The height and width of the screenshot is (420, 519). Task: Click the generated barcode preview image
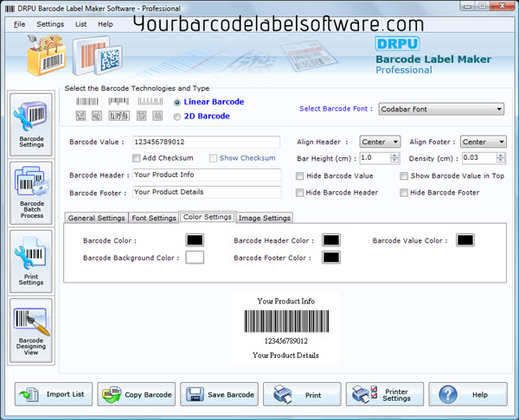286,321
